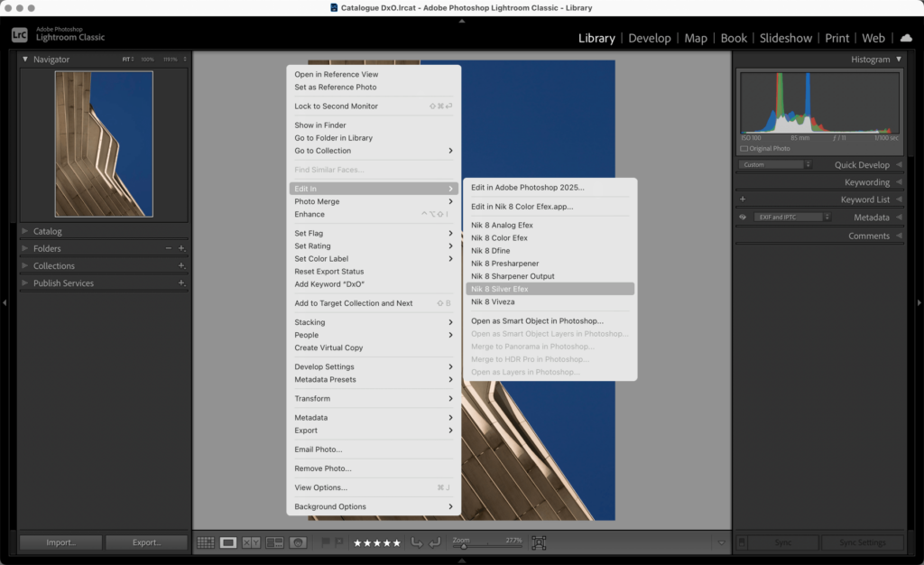924x565 pixels.
Task: Rotate photo counterclockwise arrow
Action: 417,542
